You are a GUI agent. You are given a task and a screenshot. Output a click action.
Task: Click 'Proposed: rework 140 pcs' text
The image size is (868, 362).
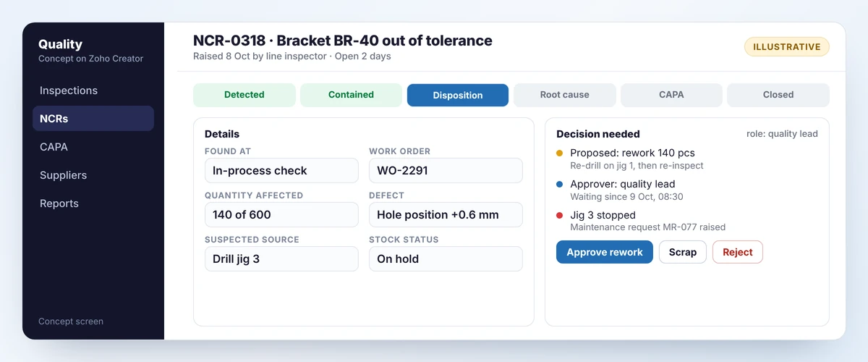click(x=632, y=153)
